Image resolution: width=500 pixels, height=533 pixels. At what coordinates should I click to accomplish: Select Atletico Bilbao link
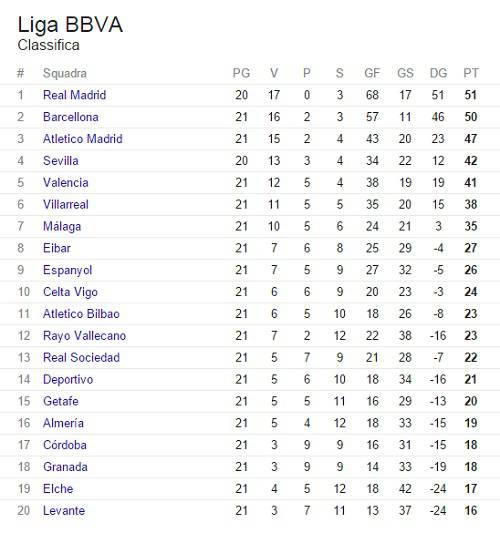81,314
